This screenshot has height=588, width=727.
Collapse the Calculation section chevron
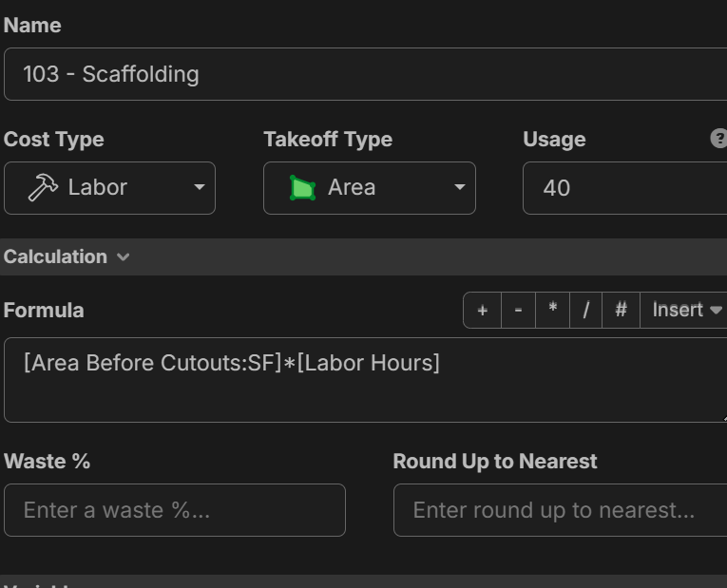pos(123,257)
